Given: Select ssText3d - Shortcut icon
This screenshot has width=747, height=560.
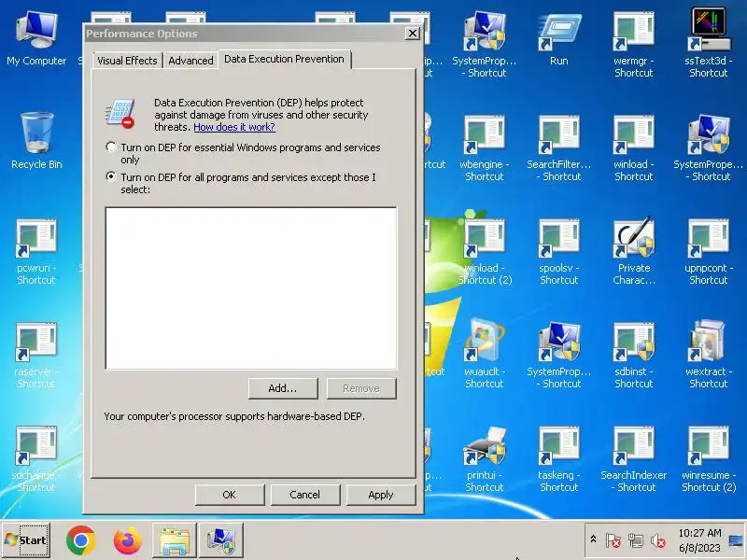Looking at the screenshot, I should coord(709,43).
